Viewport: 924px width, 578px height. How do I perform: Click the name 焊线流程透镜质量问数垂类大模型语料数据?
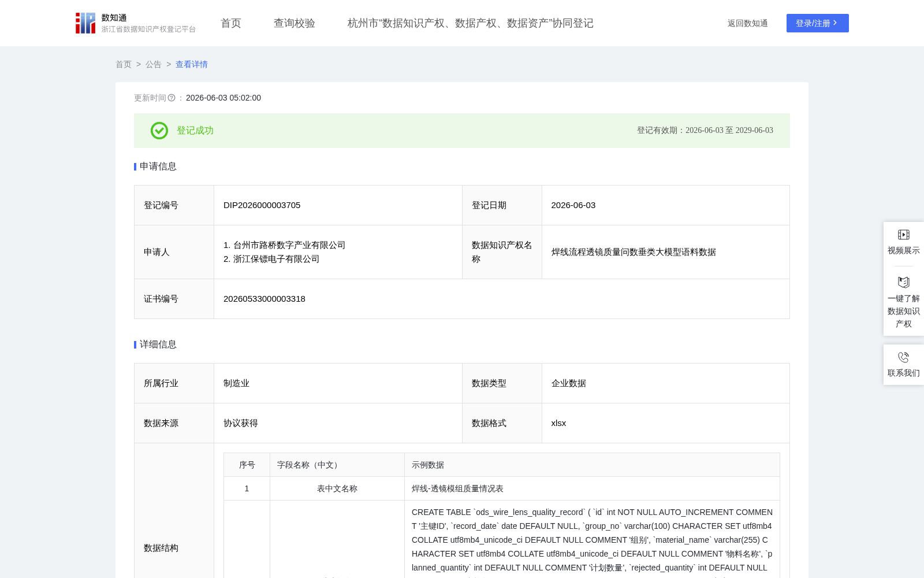(x=634, y=252)
